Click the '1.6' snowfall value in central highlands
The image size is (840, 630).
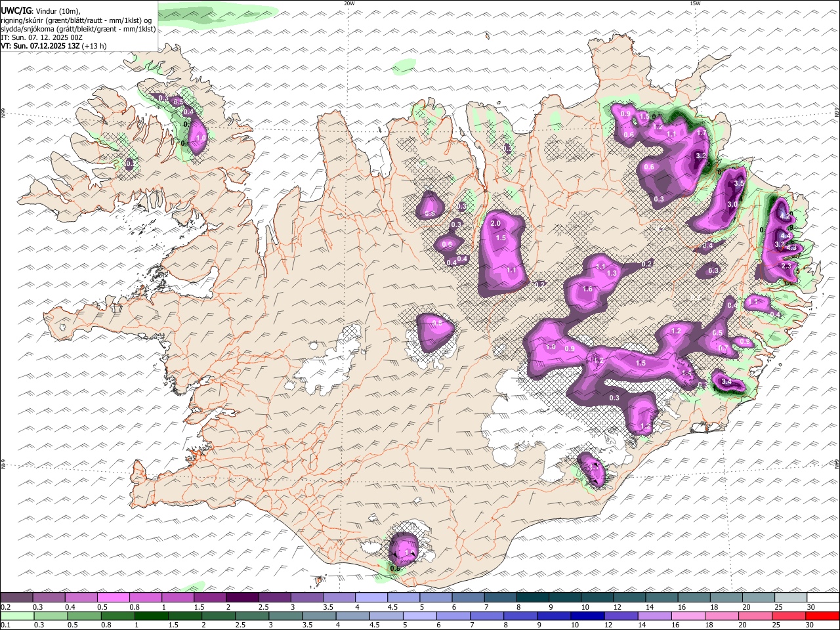(x=588, y=289)
